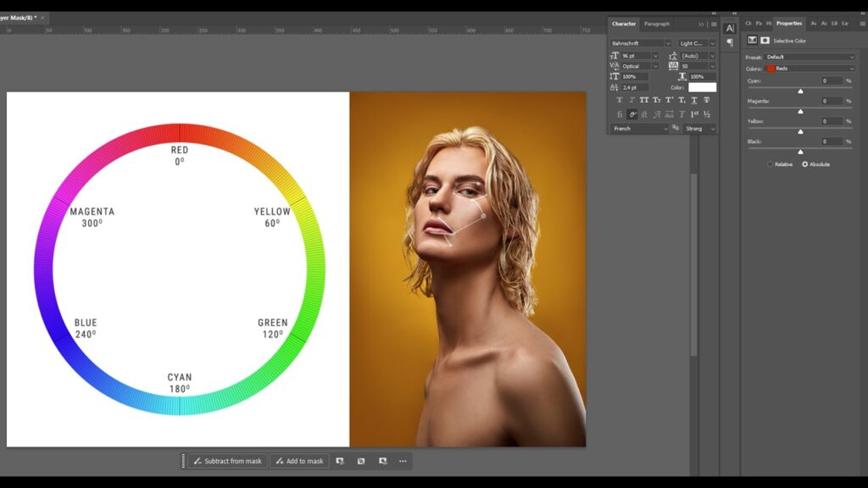Apply Underline to text
This screenshot has width=868, height=488.
[694, 100]
